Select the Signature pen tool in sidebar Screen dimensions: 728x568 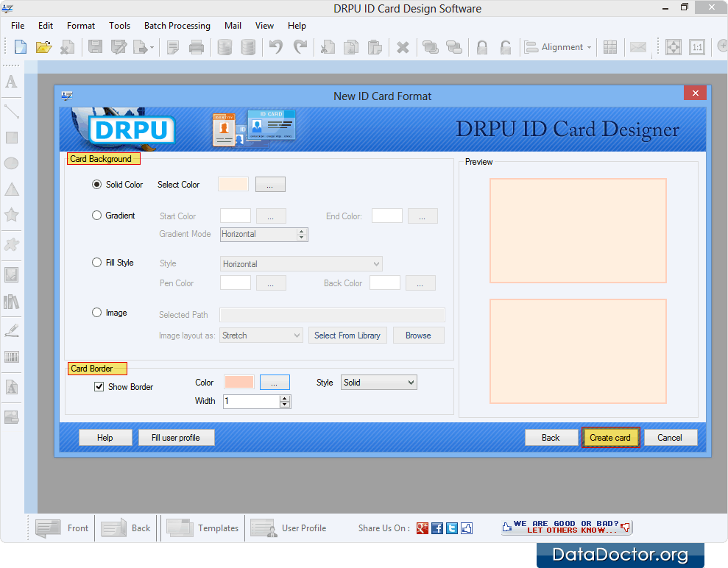[x=12, y=330]
